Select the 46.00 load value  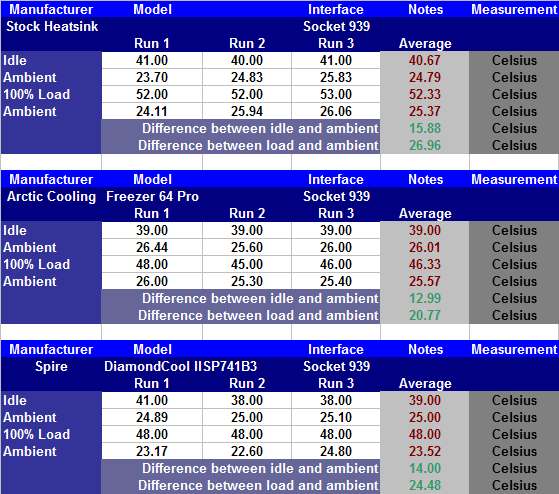pos(336,264)
